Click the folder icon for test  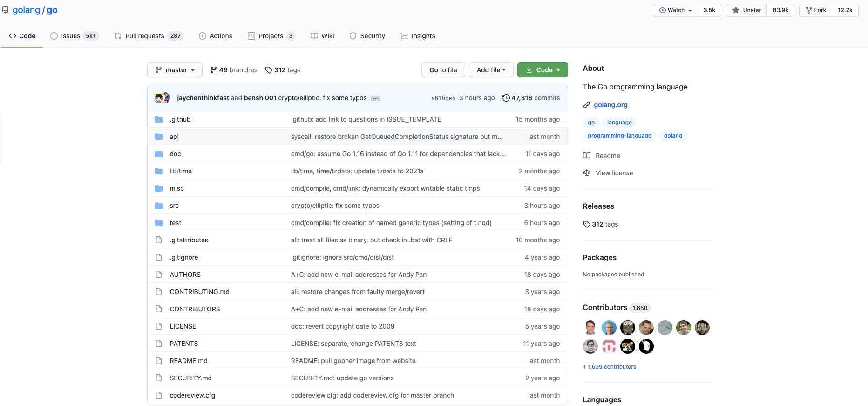click(x=159, y=223)
